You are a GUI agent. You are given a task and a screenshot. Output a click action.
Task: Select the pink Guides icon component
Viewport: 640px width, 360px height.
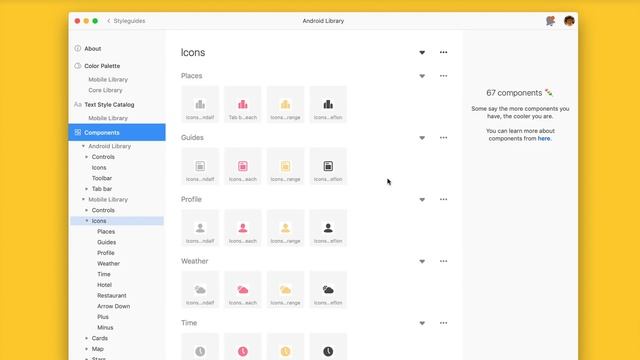[243, 166]
